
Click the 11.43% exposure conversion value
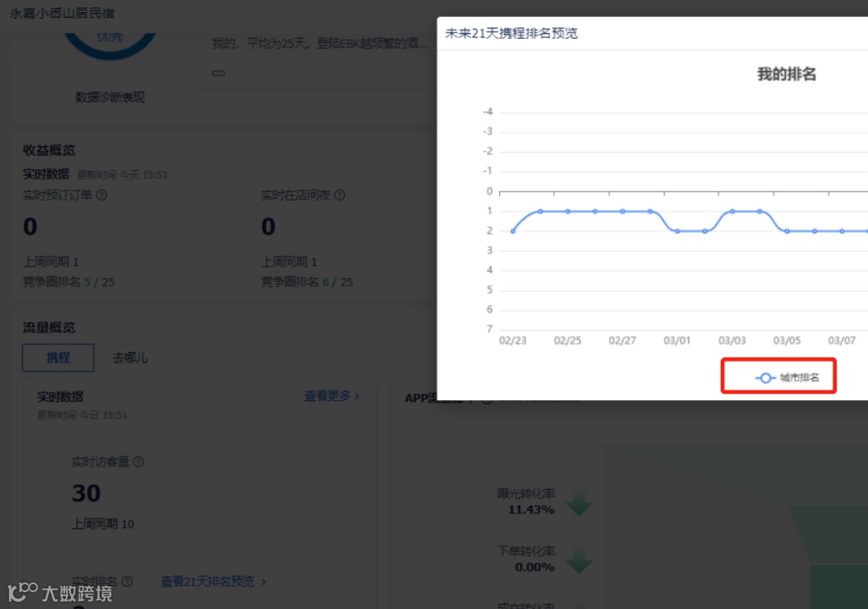pyautogui.click(x=531, y=510)
